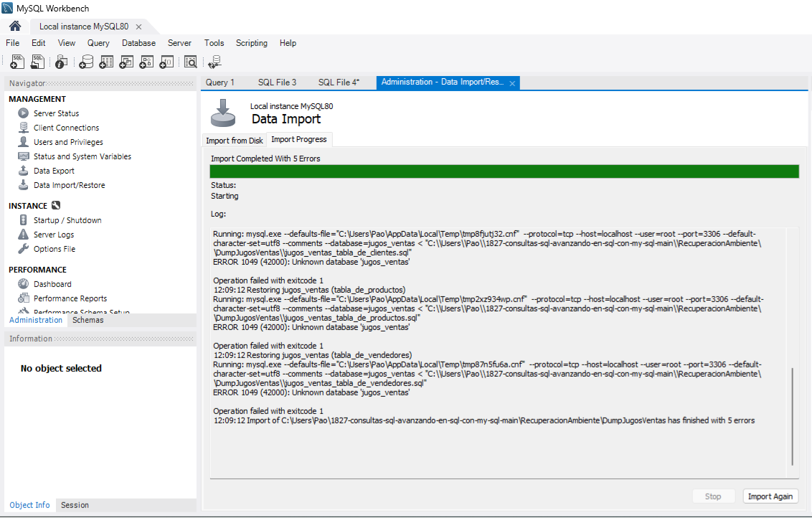Close the Administration Data Import tab
Viewport: 812px width, 518px height.
tap(512, 83)
